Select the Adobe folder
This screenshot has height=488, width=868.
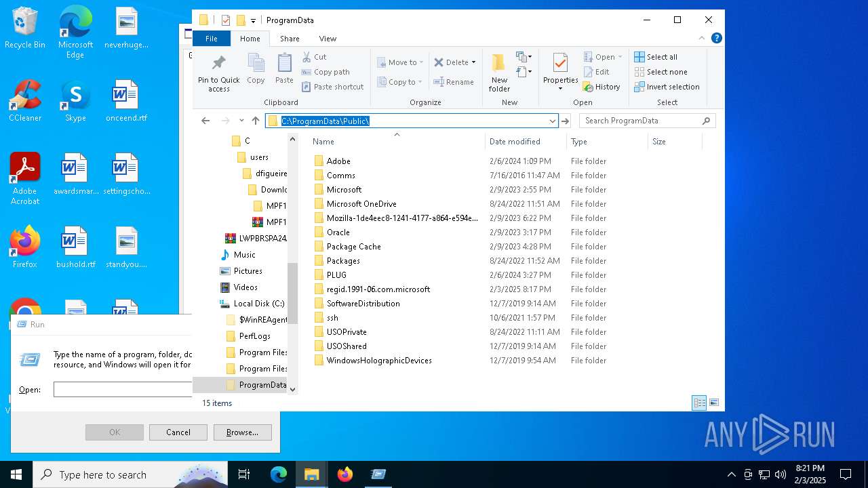(x=338, y=161)
